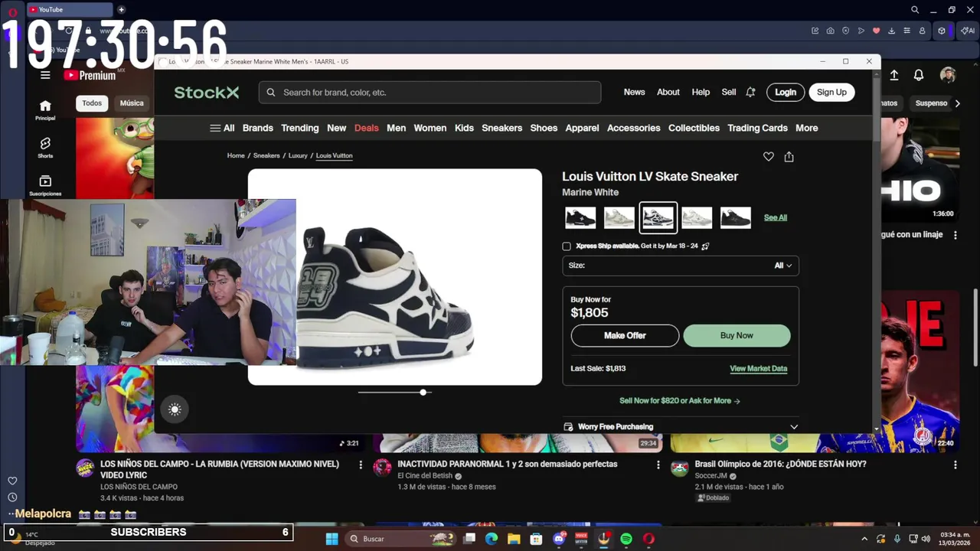Click Sell Now for $820 or Ask for More
The height and width of the screenshot is (551, 980).
pos(680,401)
